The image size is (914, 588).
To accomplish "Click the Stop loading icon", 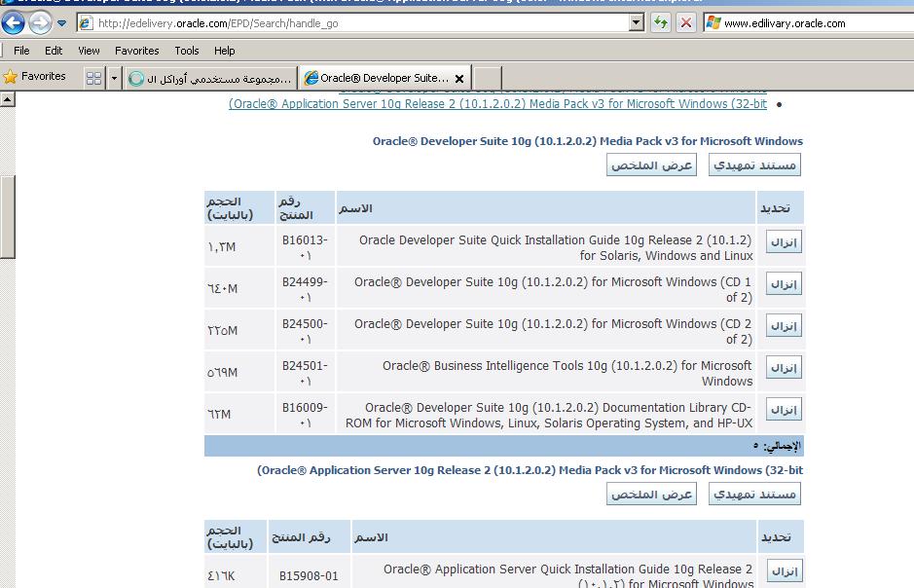I will tap(686, 22).
